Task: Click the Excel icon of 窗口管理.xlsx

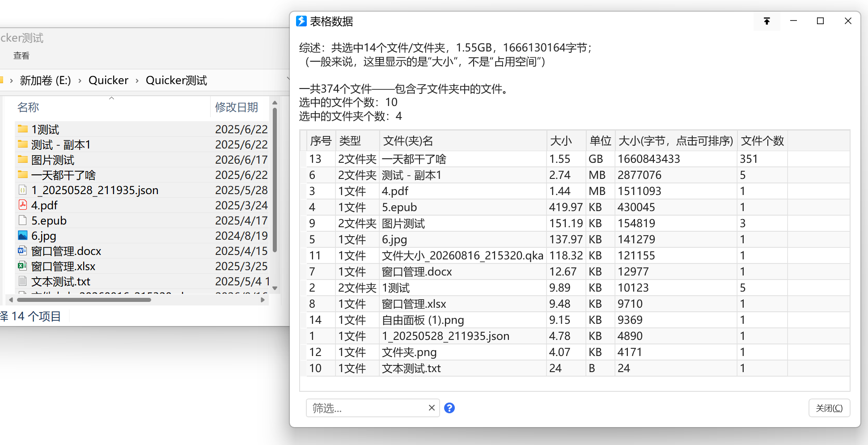Action: 22,266
